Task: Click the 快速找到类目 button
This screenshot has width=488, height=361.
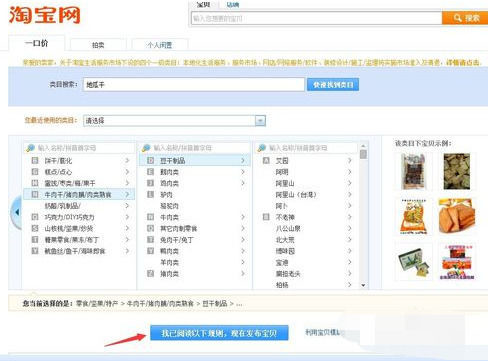Action: pos(333,85)
